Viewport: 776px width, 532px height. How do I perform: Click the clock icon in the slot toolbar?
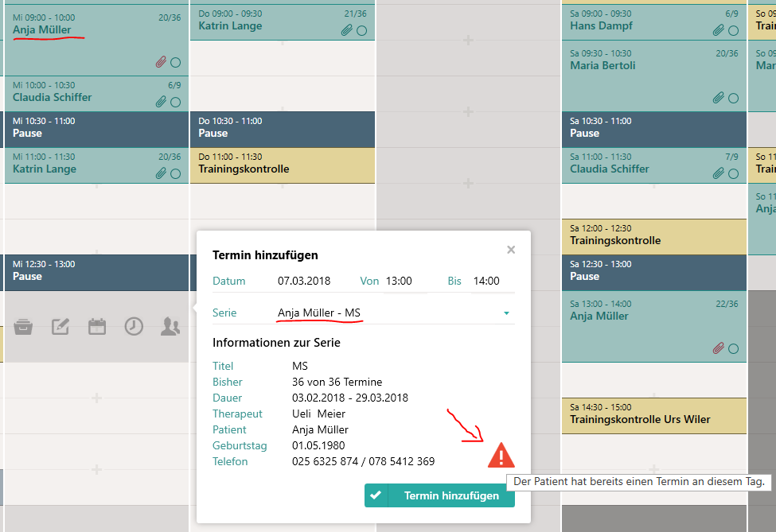click(x=134, y=327)
